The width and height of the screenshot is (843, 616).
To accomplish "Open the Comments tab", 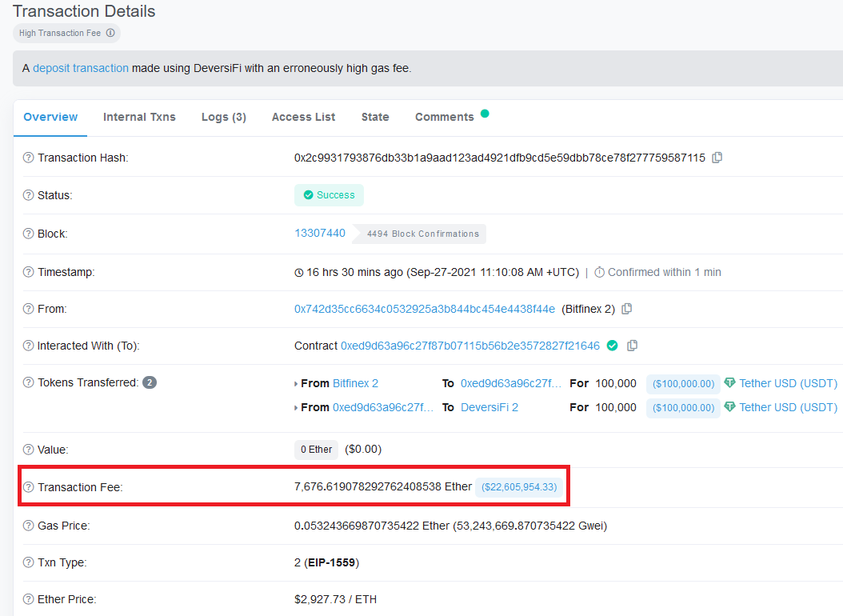I will coord(445,117).
